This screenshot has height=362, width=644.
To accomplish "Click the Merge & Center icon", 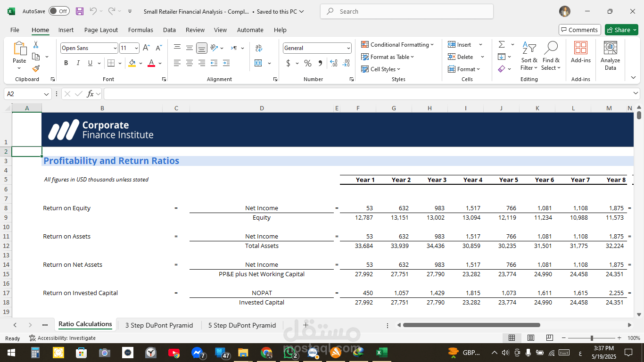I will click(258, 63).
